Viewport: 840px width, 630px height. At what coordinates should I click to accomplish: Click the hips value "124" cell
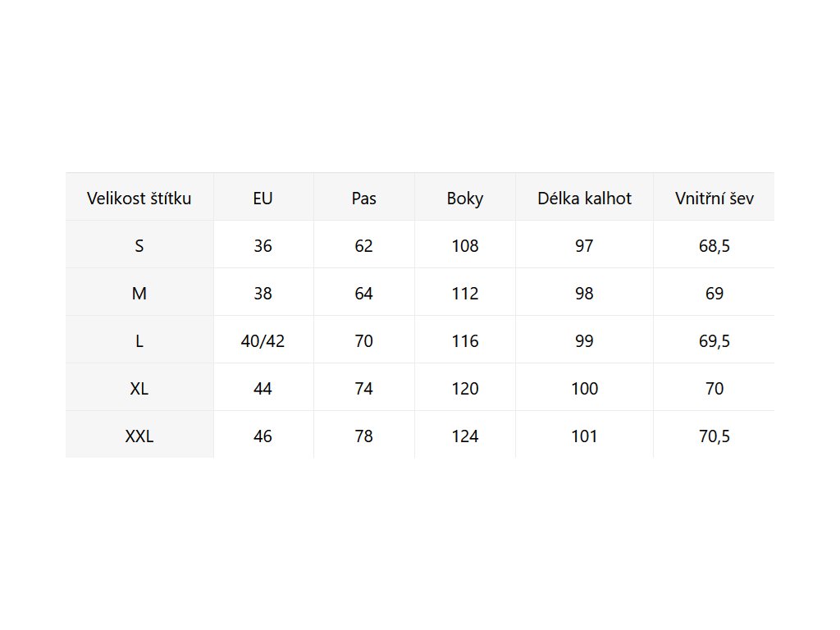coord(465,436)
